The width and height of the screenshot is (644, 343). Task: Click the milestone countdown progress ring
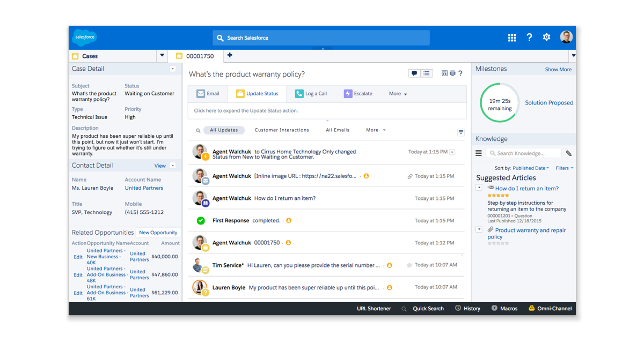tap(500, 103)
